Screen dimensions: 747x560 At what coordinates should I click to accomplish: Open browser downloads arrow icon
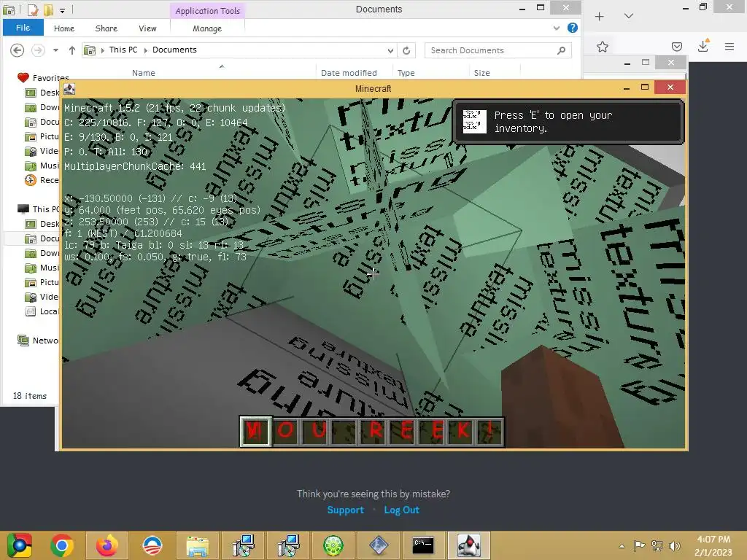coord(703,46)
